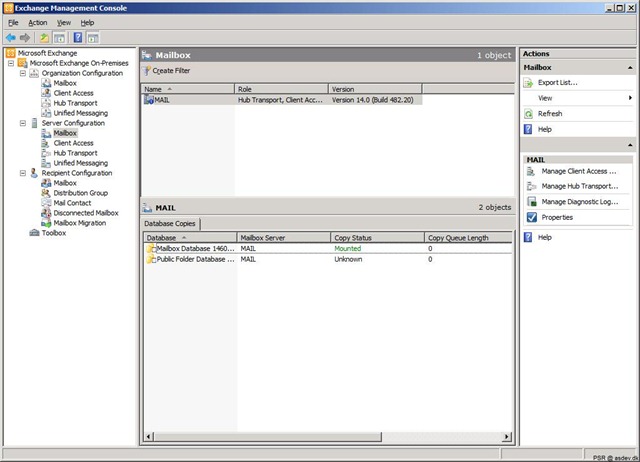
Task: Click Create Filter link
Action: (171, 71)
